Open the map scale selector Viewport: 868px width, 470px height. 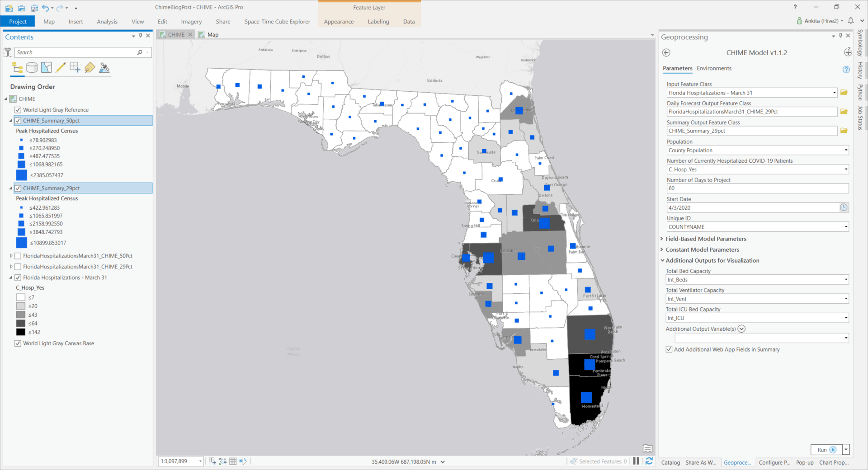(x=181, y=461)
